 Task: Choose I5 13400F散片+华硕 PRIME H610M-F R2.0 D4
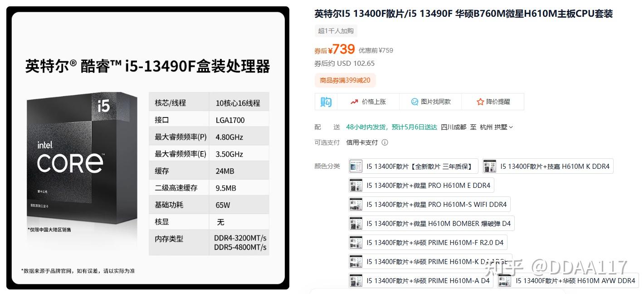tap(428, 242)
